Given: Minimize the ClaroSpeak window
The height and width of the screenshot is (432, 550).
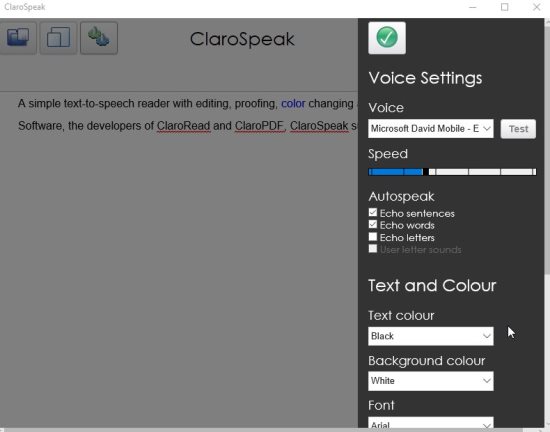Looking at the screenshot, I should (x=472, y=7).
